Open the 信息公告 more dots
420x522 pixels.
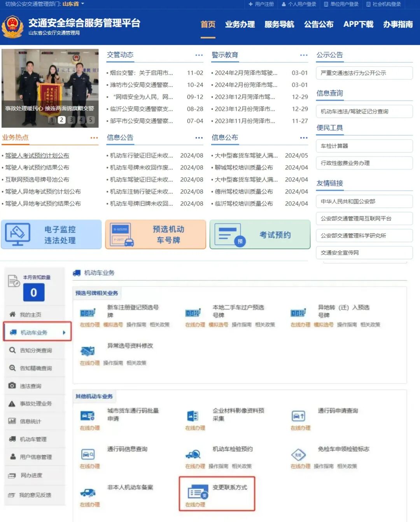point(199,138)
